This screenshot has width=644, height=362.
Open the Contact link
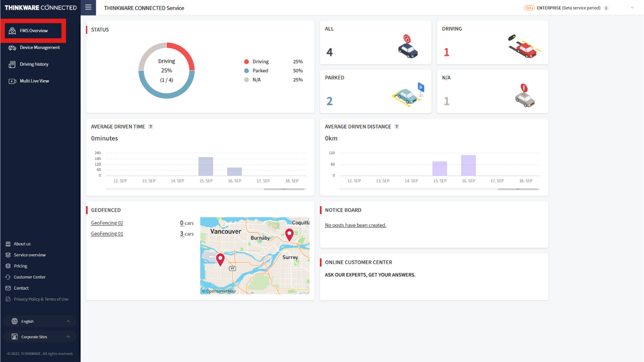coord(21,288)
